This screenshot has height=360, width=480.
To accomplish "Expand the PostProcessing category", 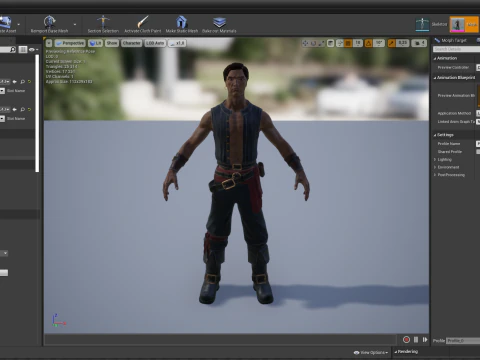I will point(435,175).
